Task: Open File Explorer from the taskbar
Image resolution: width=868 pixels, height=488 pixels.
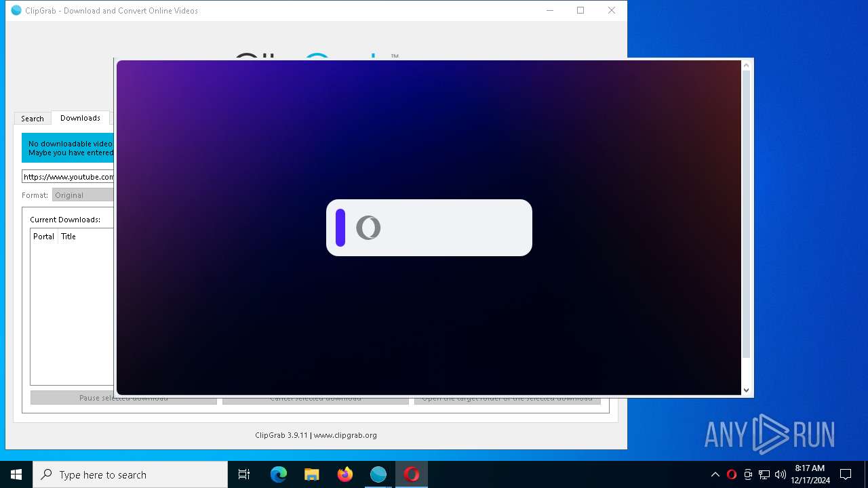Action: (312, 474)
